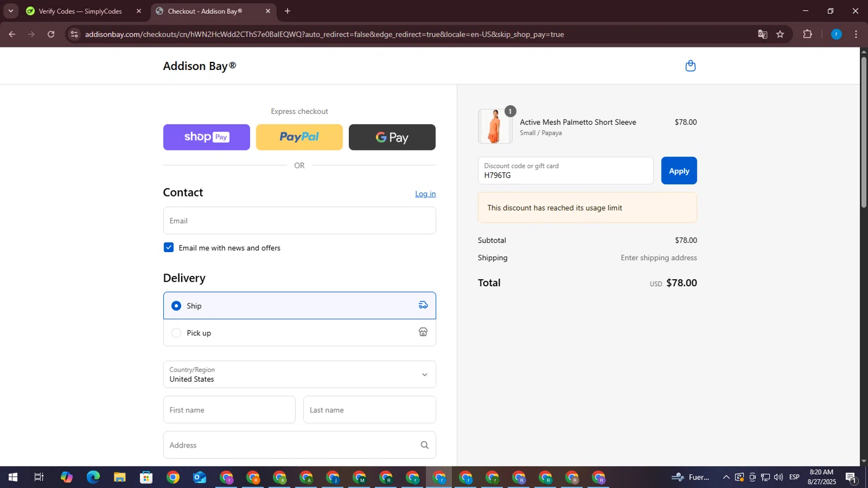Screen dimensions: 868x488
Task: Click the Palmetto Short Sleeve product thumbnail
Action: click(495, 126)
